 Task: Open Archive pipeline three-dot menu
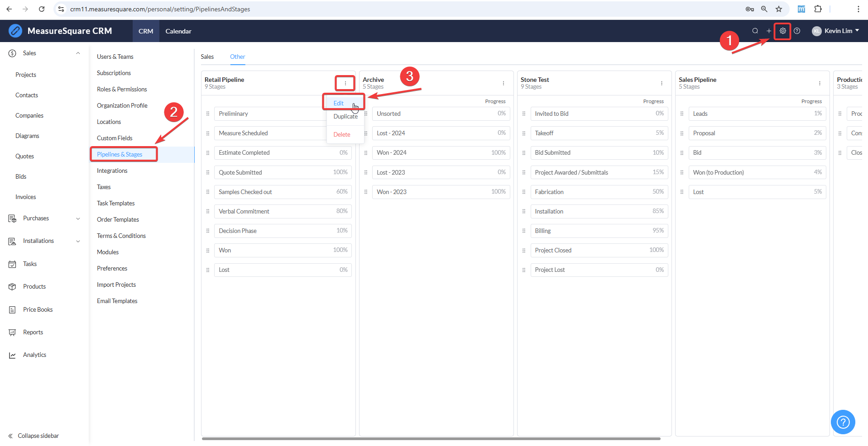pyautogui.click(x=503, y=83)
